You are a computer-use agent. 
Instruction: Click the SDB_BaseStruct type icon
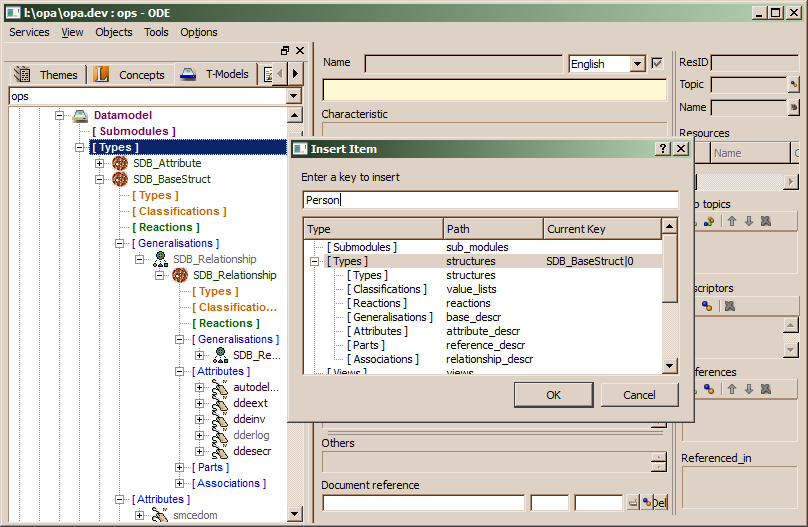119,180
